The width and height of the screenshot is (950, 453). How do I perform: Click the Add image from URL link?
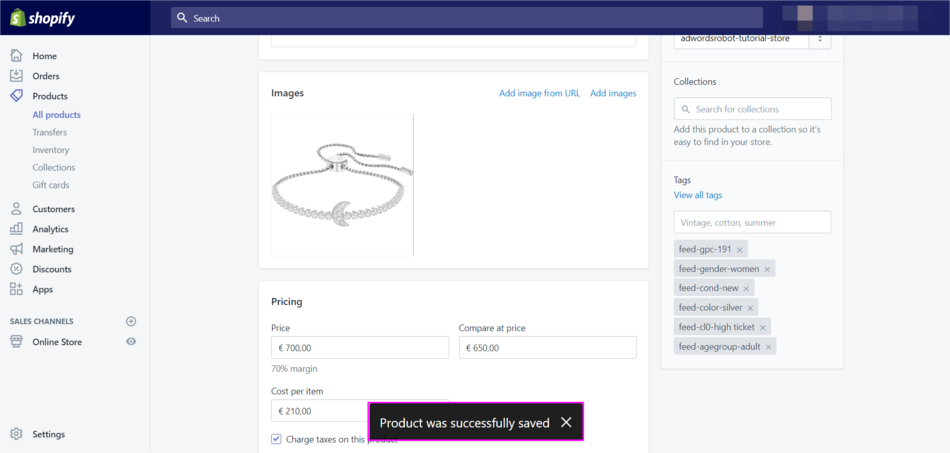539,93
